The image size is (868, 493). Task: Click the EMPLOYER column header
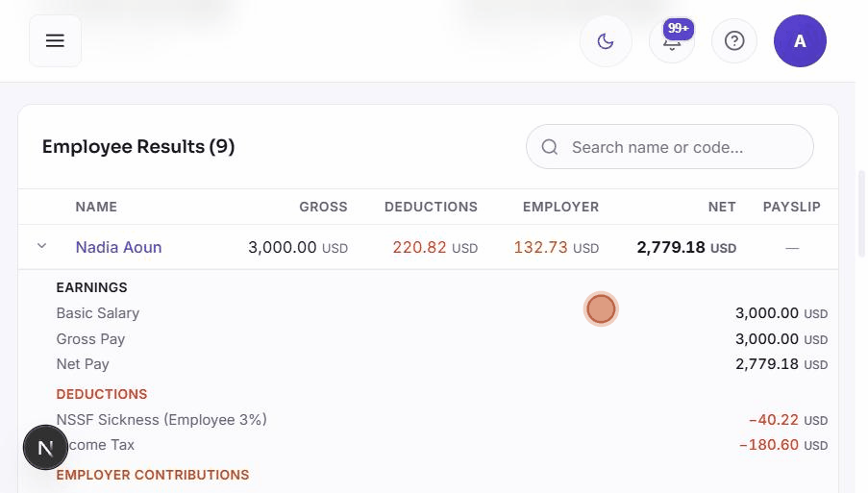pyautogui.click(x=560, y=207)
